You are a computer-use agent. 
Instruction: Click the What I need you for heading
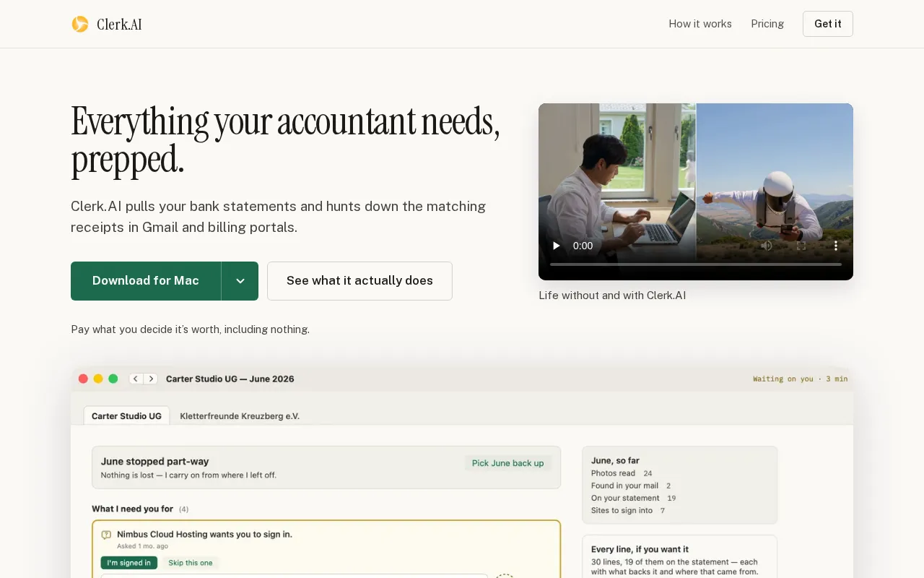[132, 509]
